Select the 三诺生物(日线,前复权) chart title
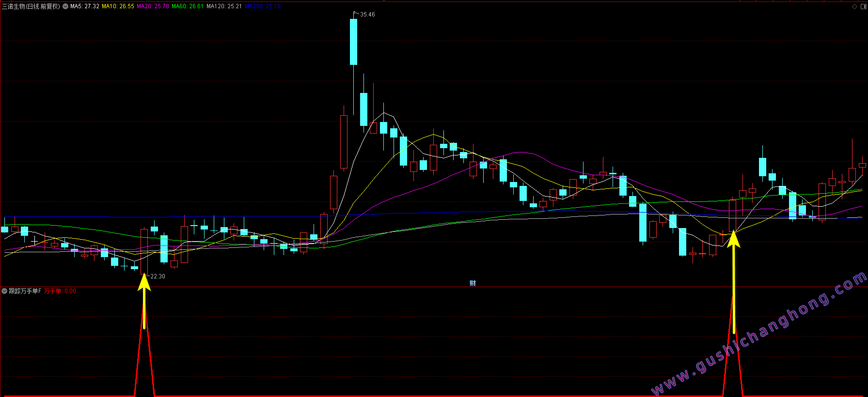The width and height of the screenshot is (868, 397). (x=31, y=6)
